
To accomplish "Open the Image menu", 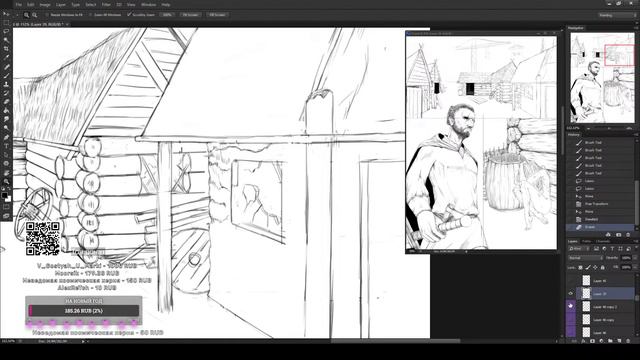I will click(x=44, y=4).
